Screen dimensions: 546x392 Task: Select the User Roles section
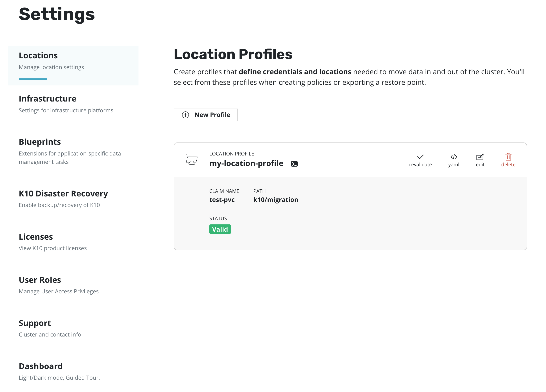pyautogui.click(x=40, y=280)
